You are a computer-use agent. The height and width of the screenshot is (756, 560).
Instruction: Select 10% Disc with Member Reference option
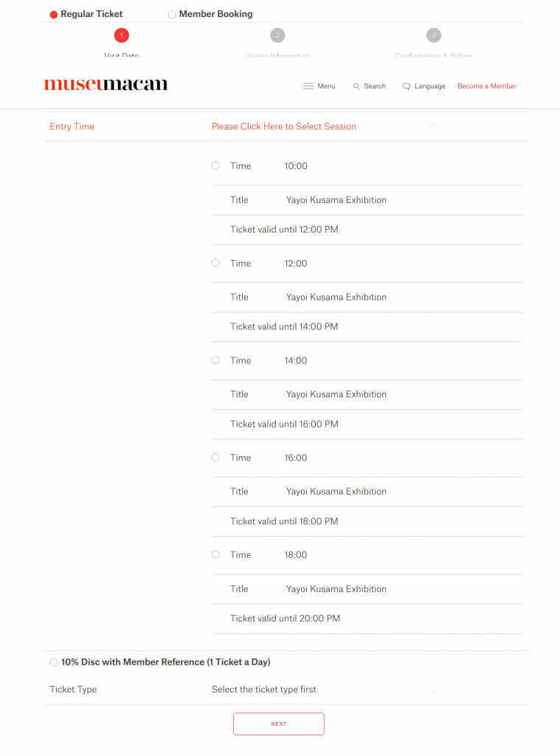[x=54, y=662]
